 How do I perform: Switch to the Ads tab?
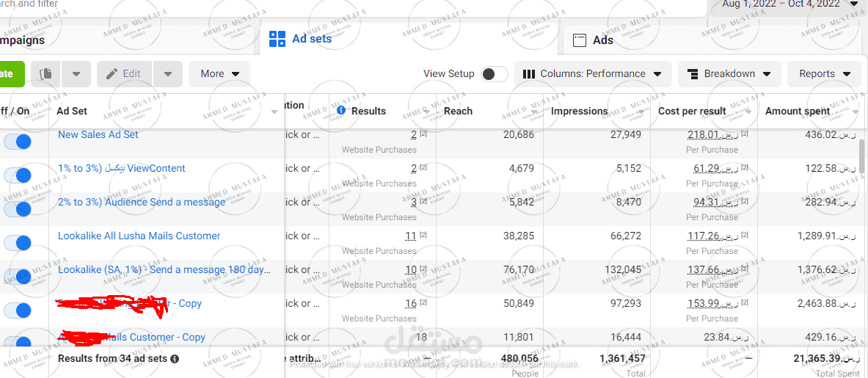point(592,40)
